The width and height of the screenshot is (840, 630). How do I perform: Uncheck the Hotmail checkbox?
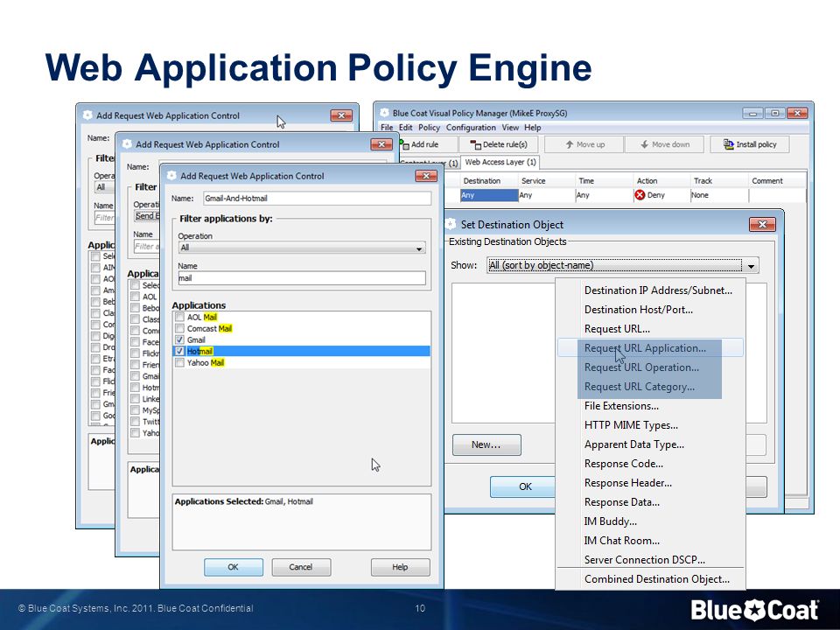tap(180, 351)
